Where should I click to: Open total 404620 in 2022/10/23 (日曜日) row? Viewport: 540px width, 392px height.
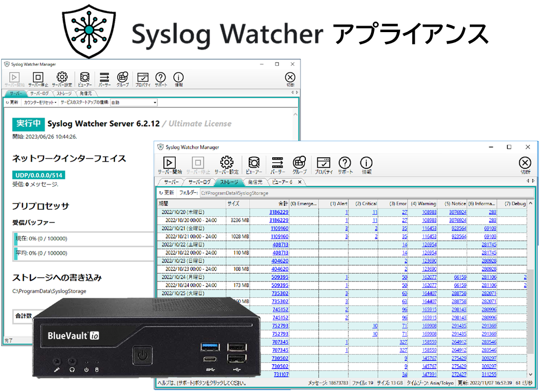(x=280, y=261)
